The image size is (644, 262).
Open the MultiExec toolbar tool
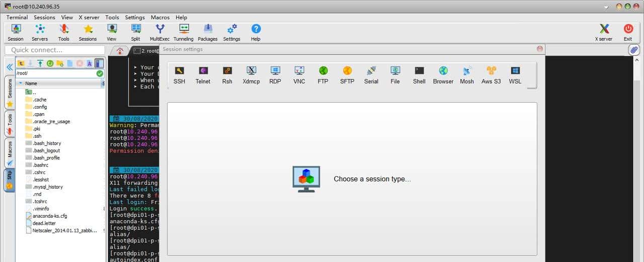click(160, 33)
